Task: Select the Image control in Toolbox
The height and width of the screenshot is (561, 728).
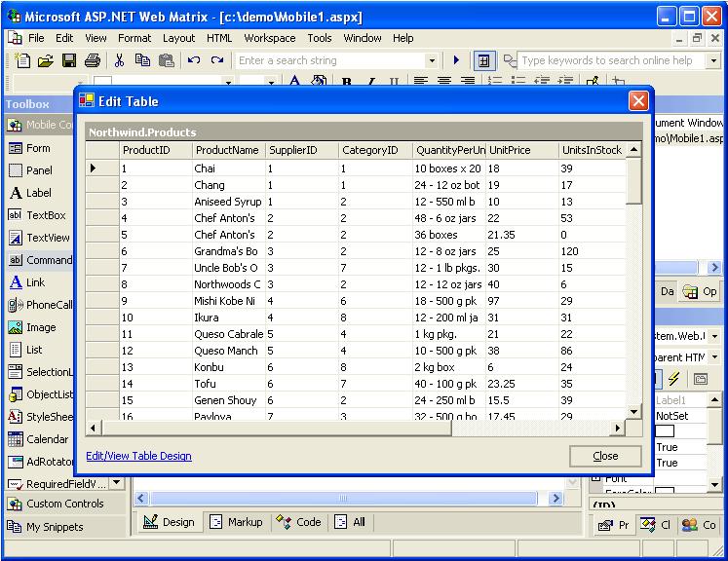Action: pos(41,327)
